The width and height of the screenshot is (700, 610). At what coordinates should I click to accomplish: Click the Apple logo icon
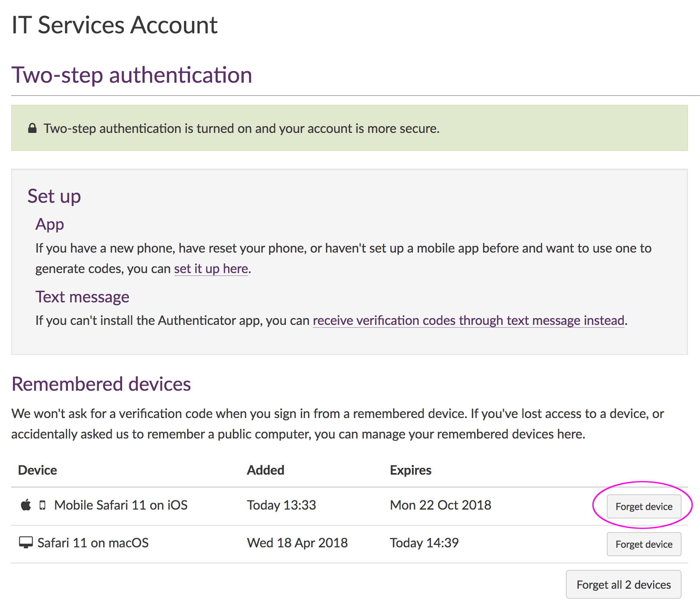tap(26, 505)
